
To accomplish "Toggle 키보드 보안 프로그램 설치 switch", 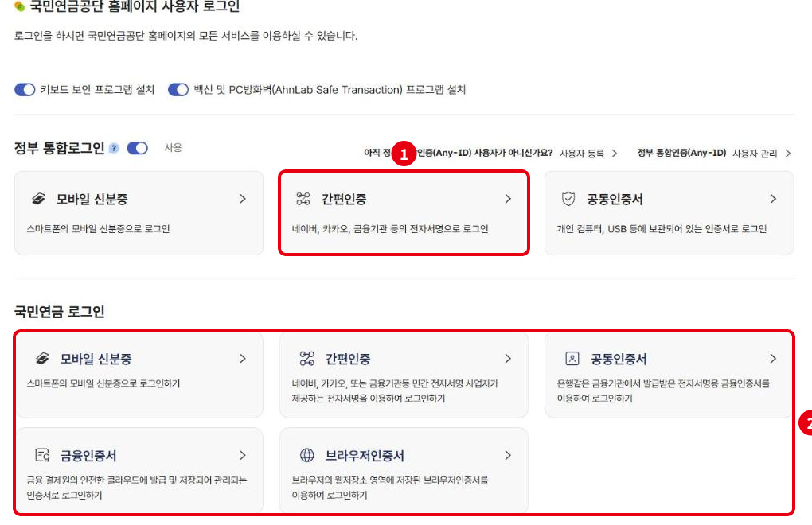I will (x=25, y=89).
